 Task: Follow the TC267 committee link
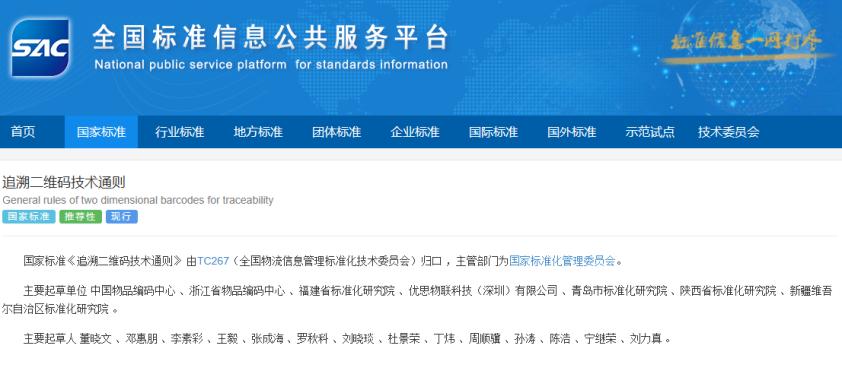point(213,261)
